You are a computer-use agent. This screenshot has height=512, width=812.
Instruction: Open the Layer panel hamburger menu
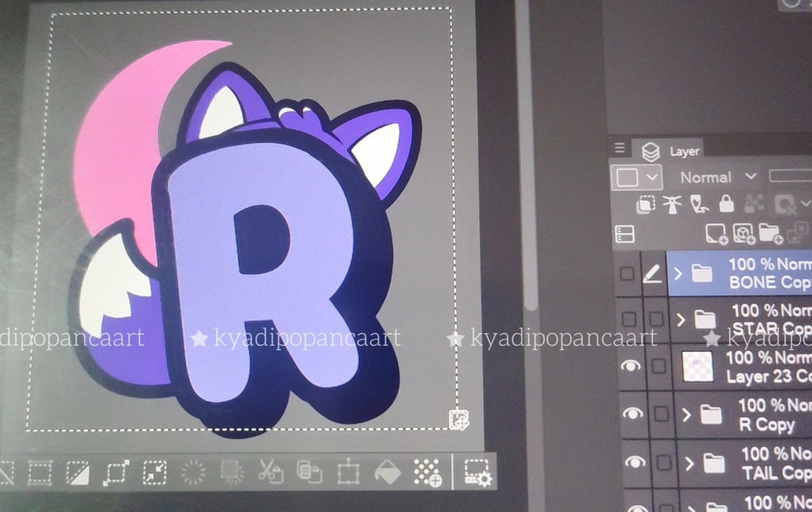coord(620,148)
